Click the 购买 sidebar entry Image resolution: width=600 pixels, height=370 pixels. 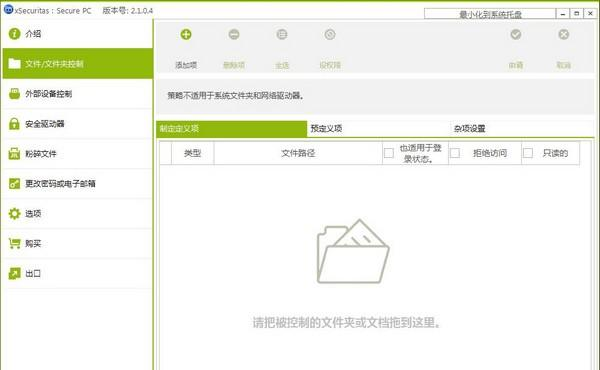78,243
